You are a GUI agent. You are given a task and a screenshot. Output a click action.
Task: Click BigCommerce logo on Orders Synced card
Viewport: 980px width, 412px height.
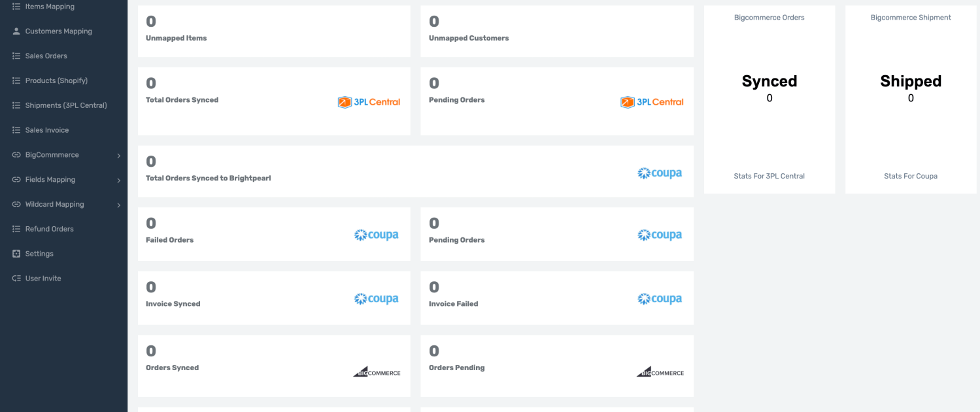(x=377, y=372)
